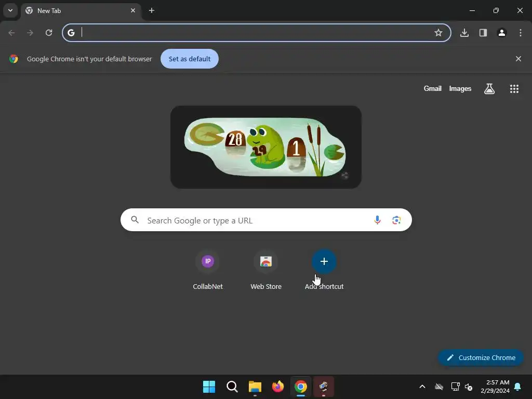Open Search Labs flask icon
This screenshot has height=399, width=532.
[x=489, y=89]
